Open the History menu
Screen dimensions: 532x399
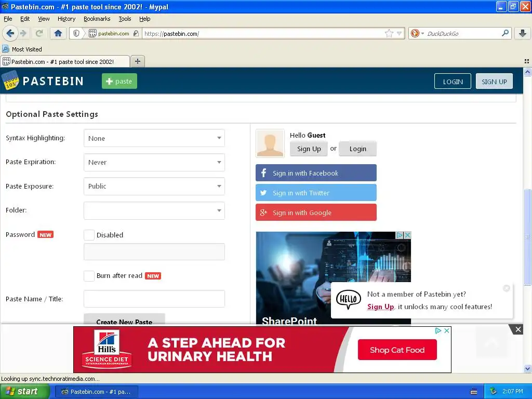[66, 19]
